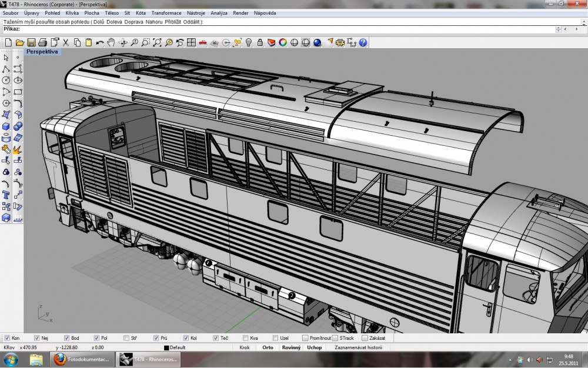Click the Přiblížit command option

coord(172,22)
